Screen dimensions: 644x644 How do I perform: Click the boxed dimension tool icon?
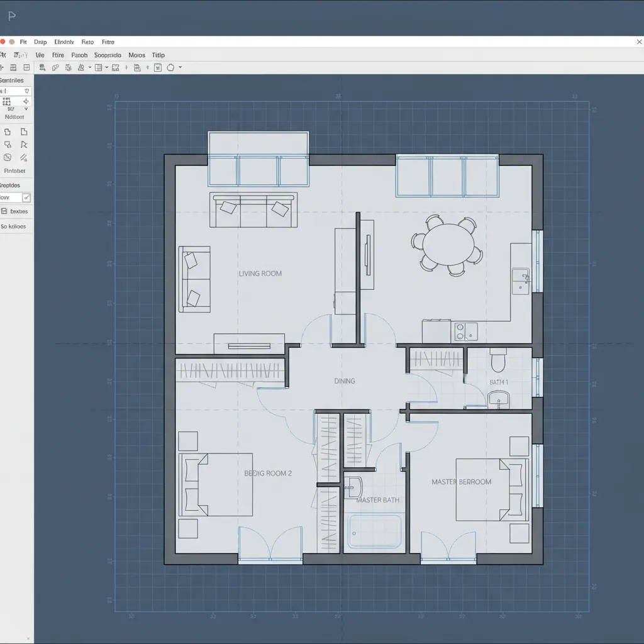[158, 68]
